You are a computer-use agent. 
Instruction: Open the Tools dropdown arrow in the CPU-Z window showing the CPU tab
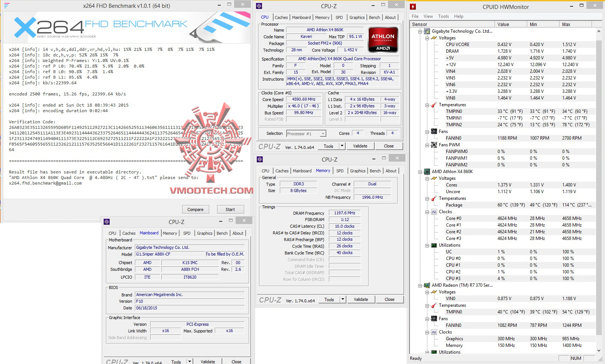coord(342,146)
